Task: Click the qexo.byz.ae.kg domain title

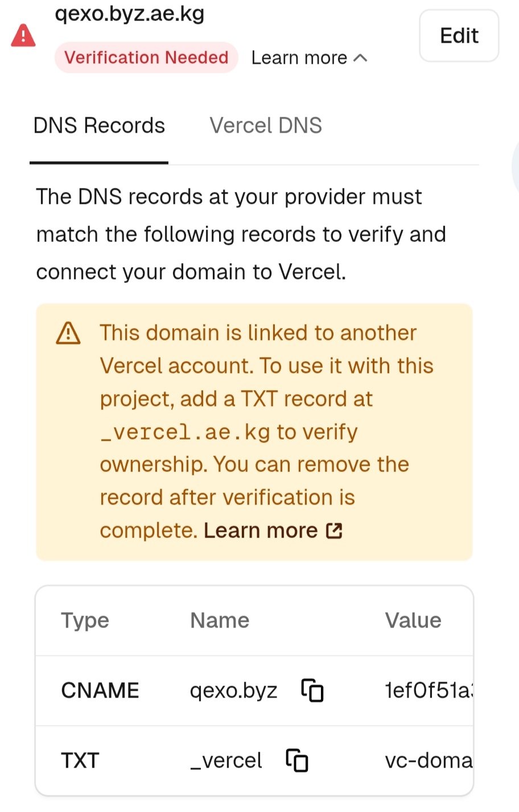Action: point(130,14)
